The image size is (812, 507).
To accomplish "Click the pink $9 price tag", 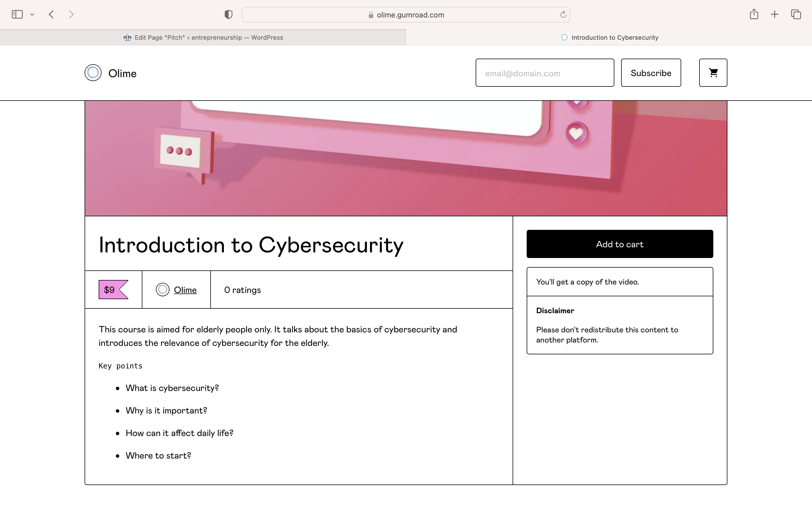I will tap(113, 289).
